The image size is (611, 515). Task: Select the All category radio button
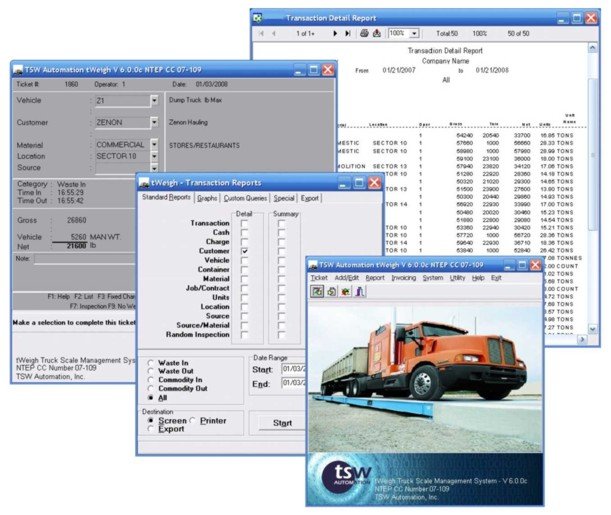[150, 398]
